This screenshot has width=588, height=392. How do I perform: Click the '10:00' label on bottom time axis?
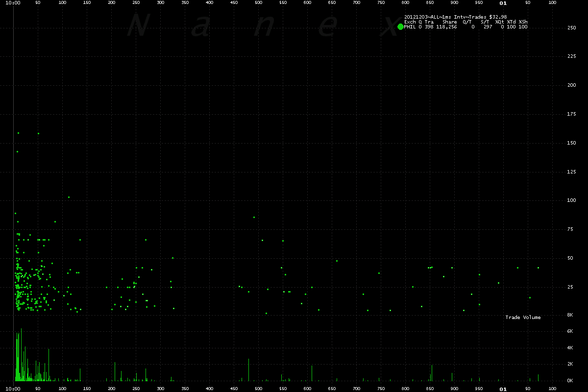(x=14, y=389)
